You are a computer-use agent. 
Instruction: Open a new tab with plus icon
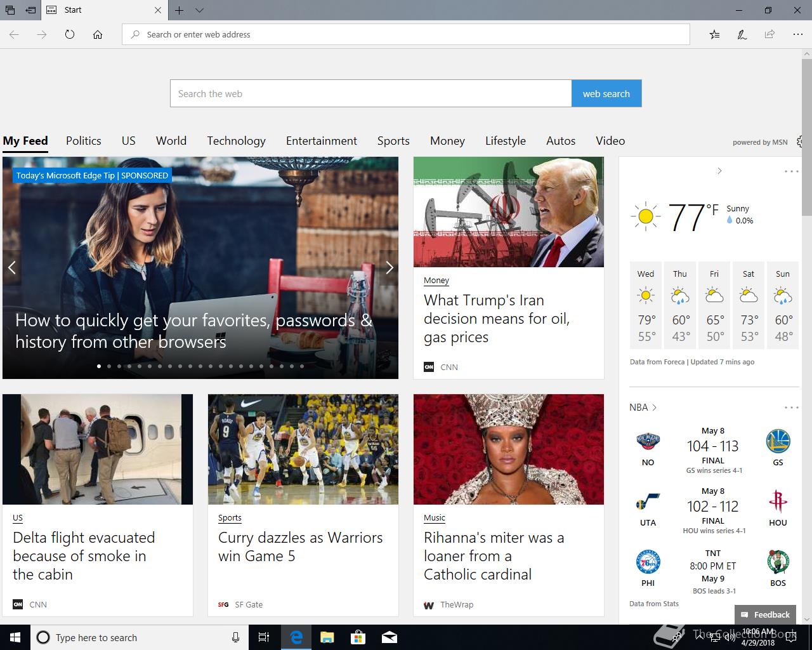180,10
